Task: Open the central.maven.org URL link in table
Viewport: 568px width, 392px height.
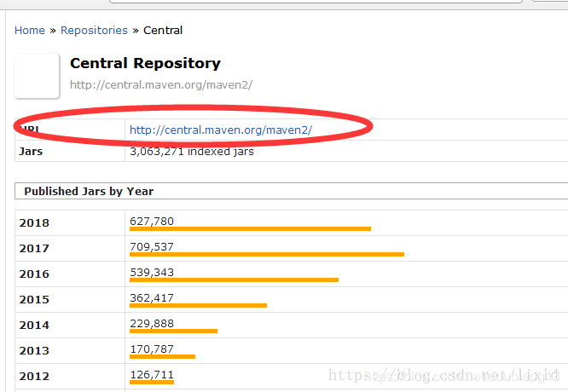Action: click(221, 130)
